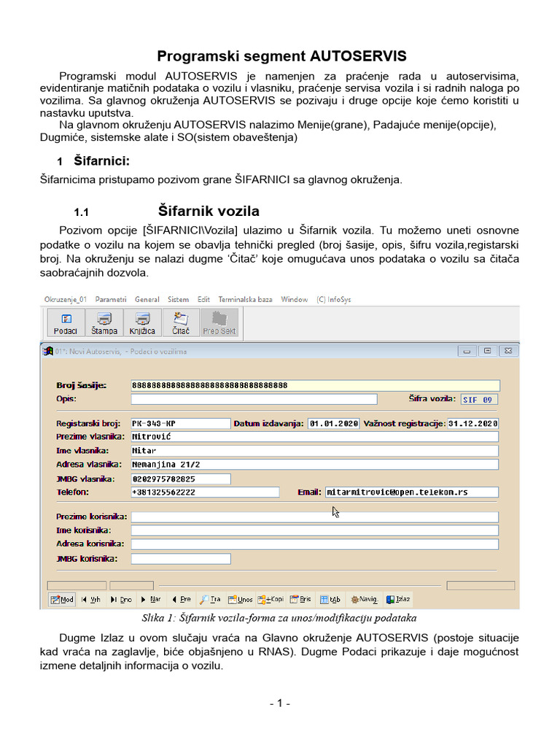Click the Pre previous-record button
The height and width of the screenshot is (747, 560).
pyautogui.click(x=182, y=600)
